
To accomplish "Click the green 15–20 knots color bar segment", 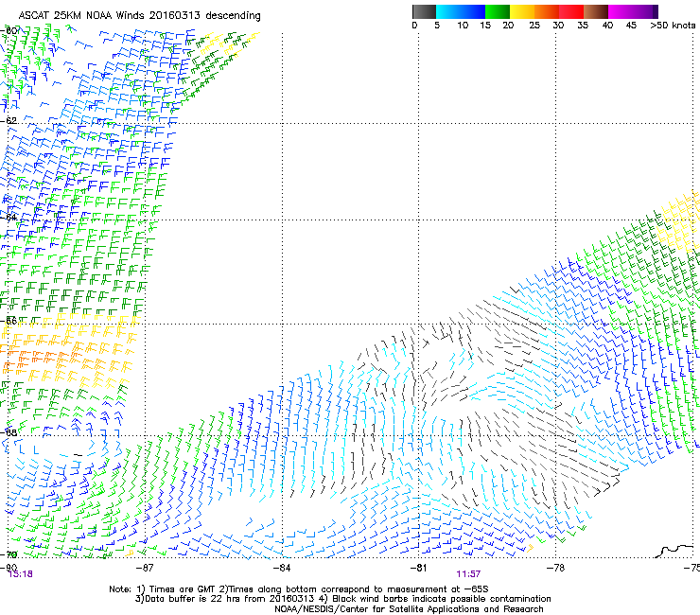I will (x=498, y=11).
